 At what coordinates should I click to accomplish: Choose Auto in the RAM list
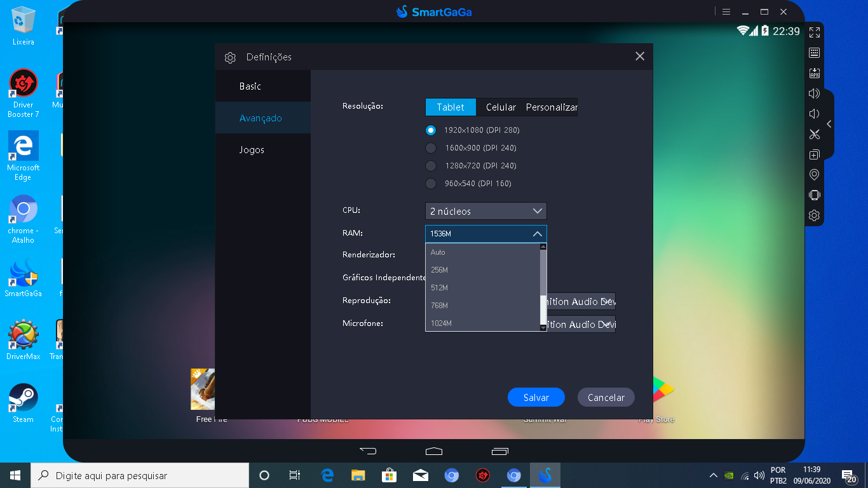pyautogui.click(x=482, y=252)
